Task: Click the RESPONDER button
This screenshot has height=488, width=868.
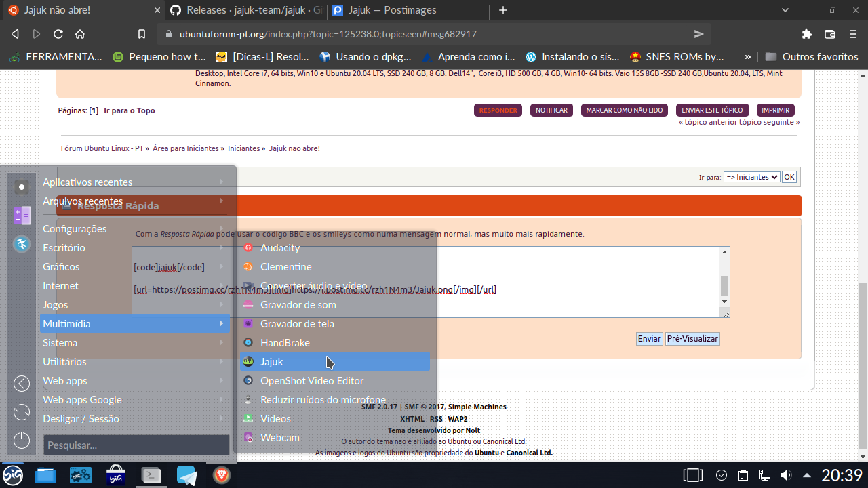Action: tap(498, 110)
